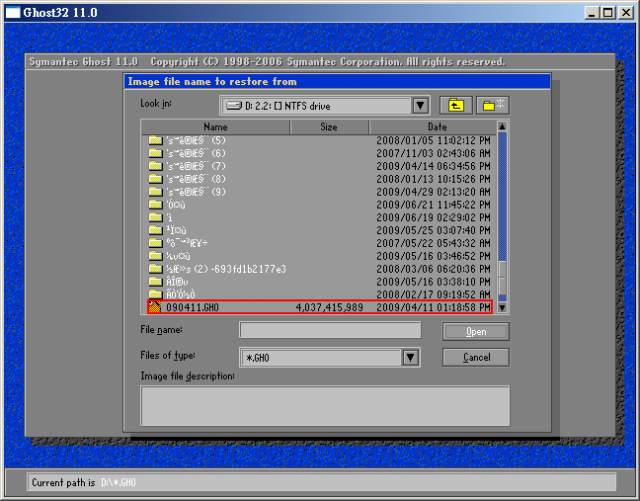Sort by the Name column header

(x=216, y=127)
